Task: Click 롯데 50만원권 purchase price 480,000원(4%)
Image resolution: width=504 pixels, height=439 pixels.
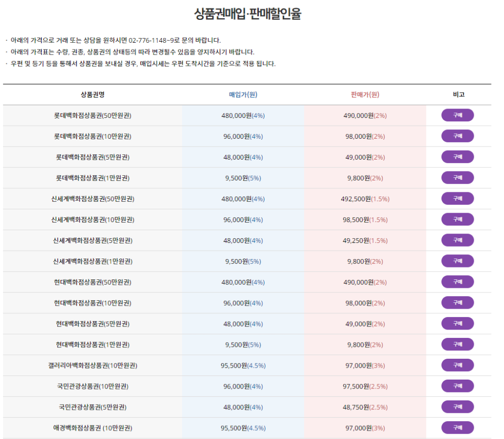Action: 243,116
